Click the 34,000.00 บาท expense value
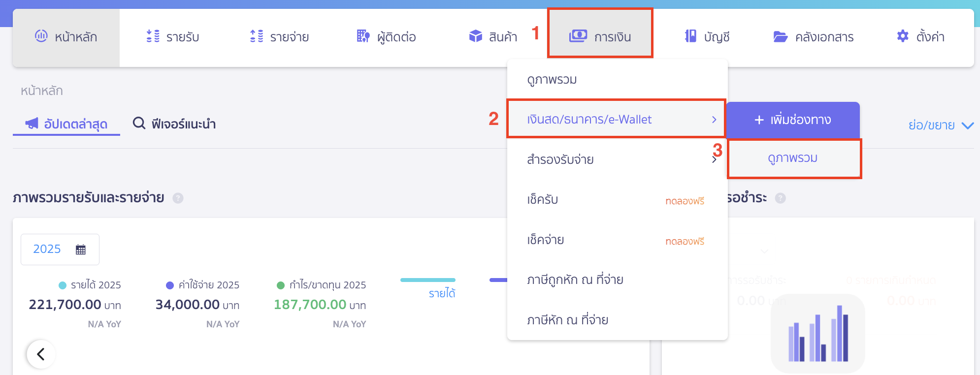The width and height of the screenshot is (980, 375). click(197, 305)
